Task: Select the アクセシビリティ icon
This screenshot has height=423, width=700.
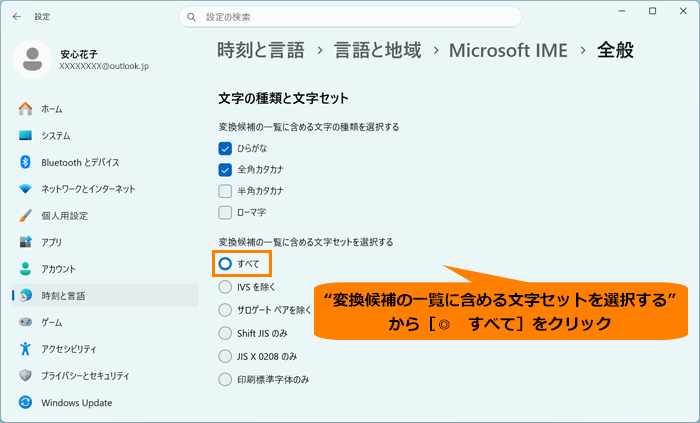Action: point(25,348)
